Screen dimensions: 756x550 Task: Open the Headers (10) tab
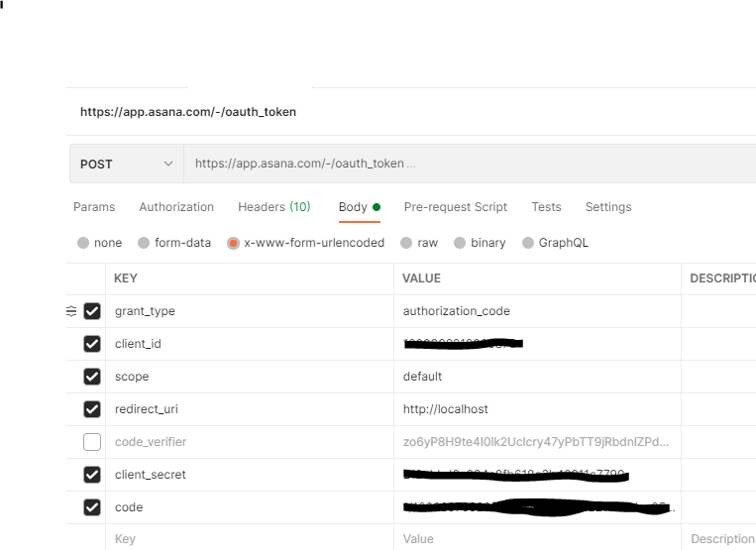[x=274, y=207]
